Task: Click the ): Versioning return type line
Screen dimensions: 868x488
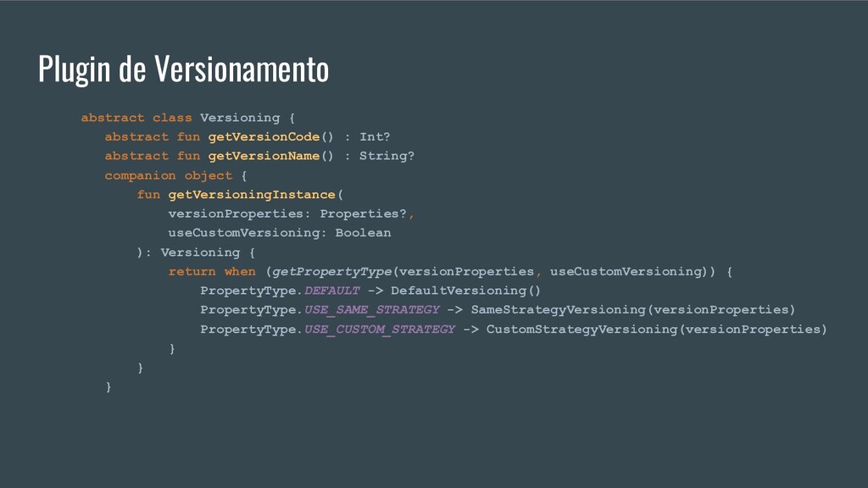Action: pyautogui.click(x=196, y=252)
